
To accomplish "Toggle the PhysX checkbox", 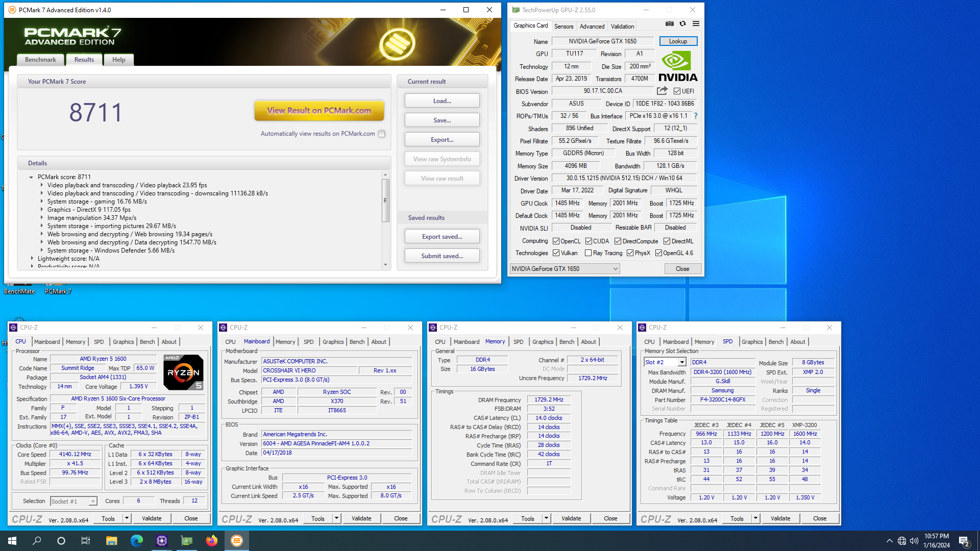I will [x=630, y=253].
